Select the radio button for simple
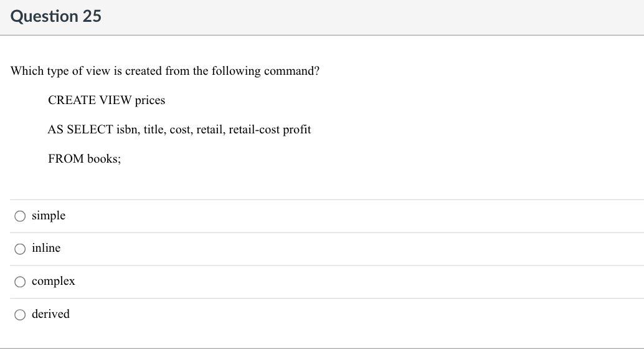Viewport: 644px width, 349px height. 21,216
